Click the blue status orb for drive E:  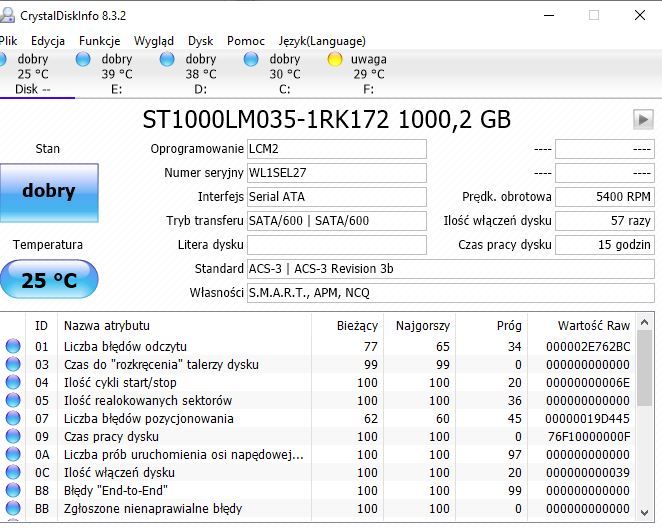(83, 59)
